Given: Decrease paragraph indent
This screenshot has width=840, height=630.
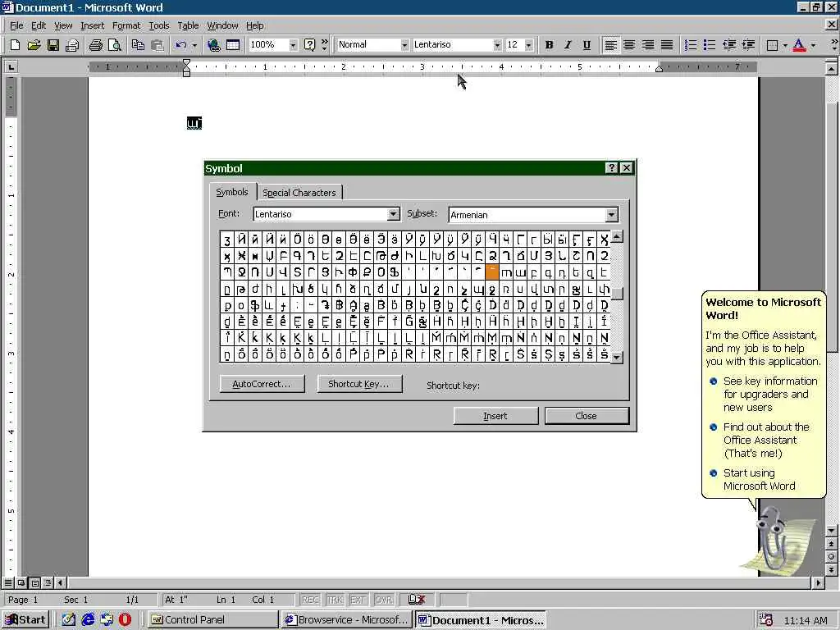Looking at the screenshot, I should tap(728, 45).
